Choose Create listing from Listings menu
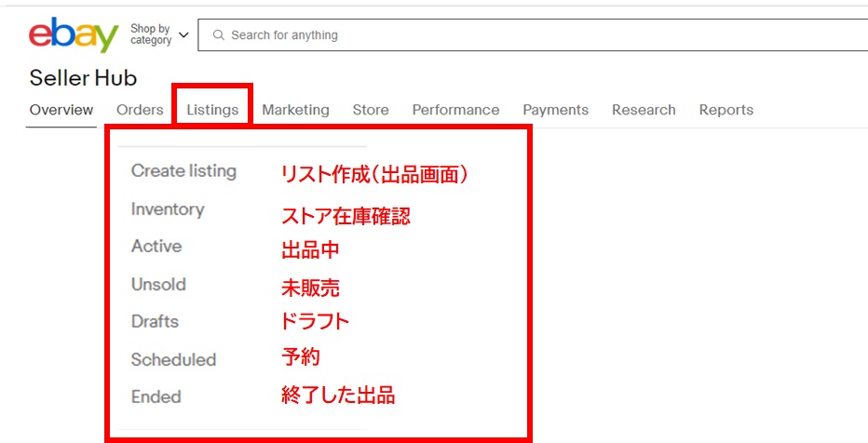This screenshot has width=868, height=443. pyautogui.click(x=183, y=171)
